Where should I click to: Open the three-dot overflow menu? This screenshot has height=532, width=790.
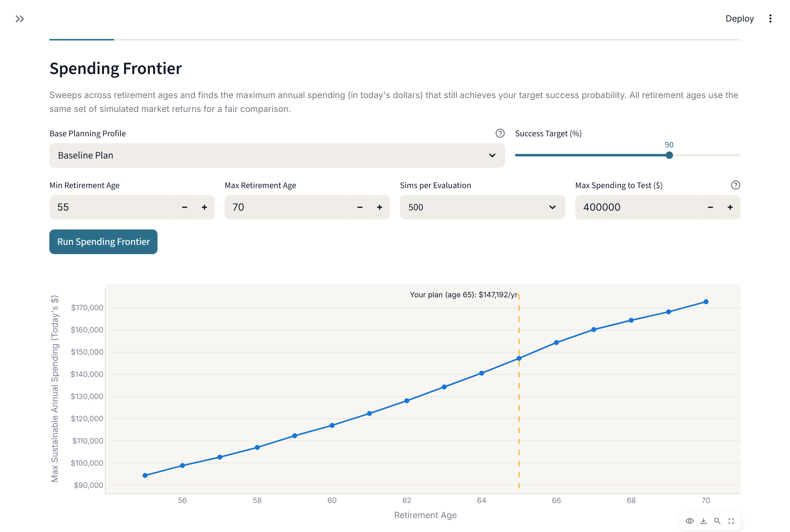[x=770, y=19]
